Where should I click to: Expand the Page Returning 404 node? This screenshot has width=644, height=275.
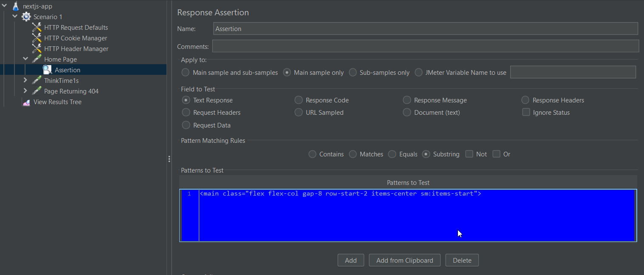pos(25,91)
